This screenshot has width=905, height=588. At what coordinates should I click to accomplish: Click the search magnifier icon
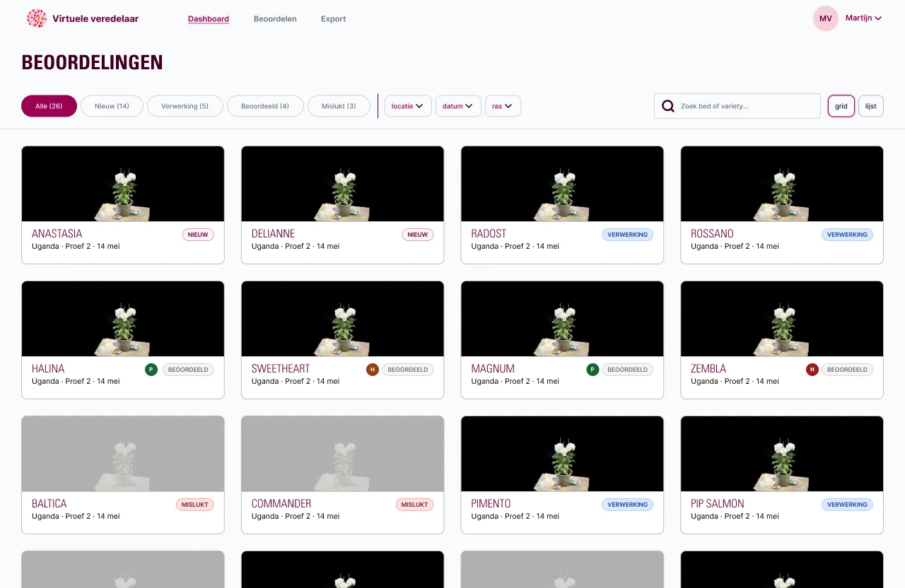(667, 106)
